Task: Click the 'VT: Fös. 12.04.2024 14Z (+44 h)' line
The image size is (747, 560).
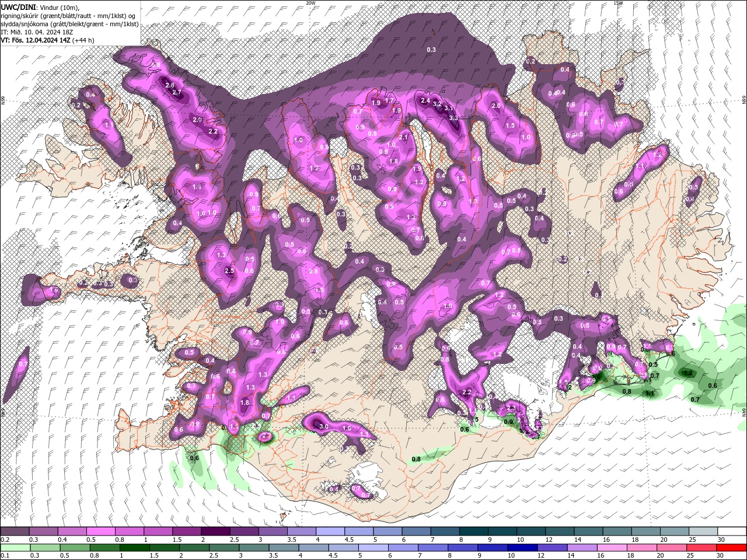Action: (48, 40)
